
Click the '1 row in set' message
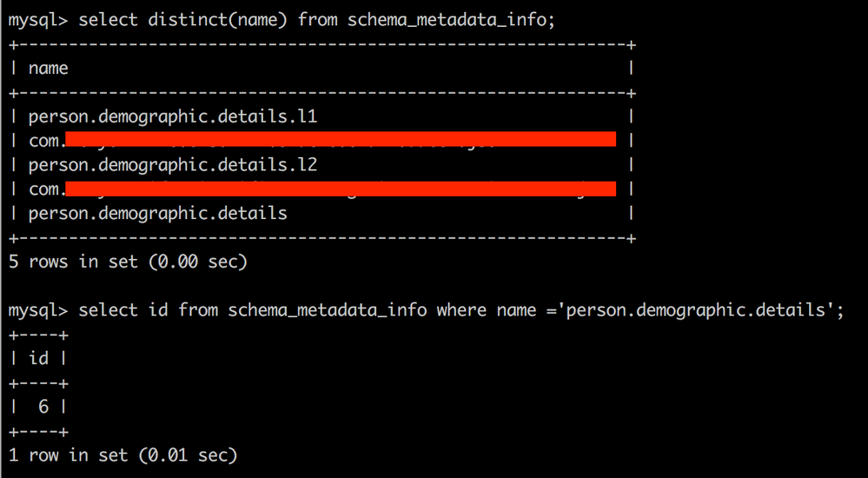coord(123,455)
